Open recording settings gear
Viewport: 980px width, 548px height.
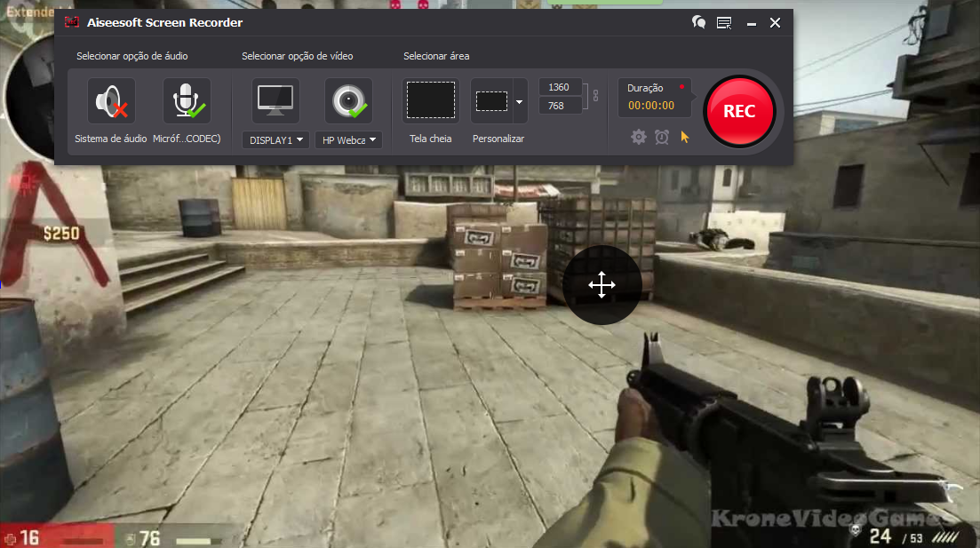click(x=638, y=137)
